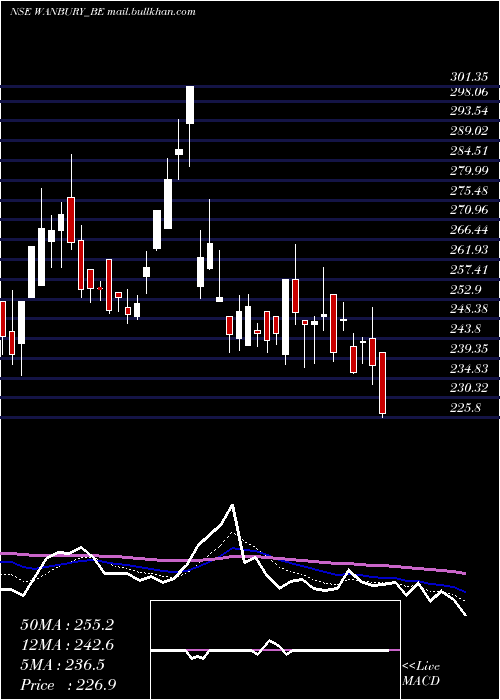The width and height of the screenshot is (500, 700).
Task: Click the 284.51 price axis label
Action: tap(469, 151)
